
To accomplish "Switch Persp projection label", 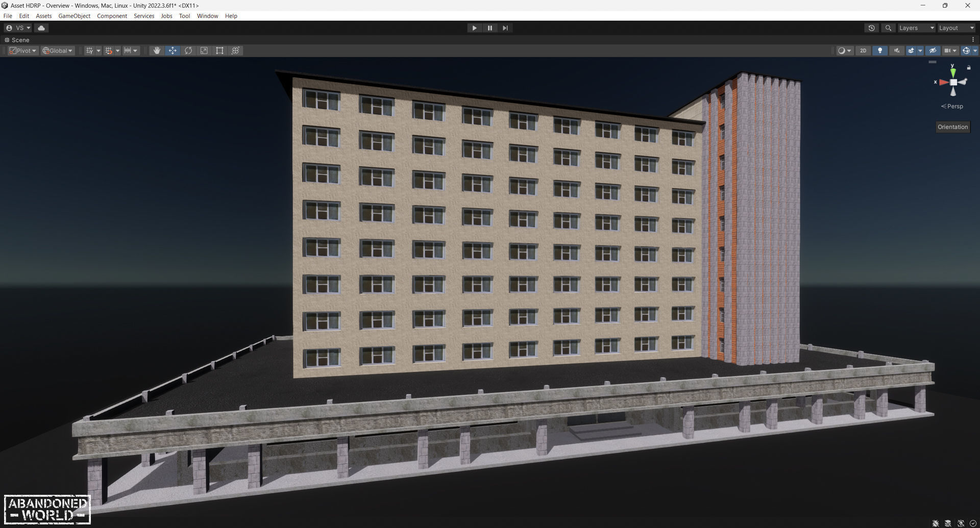I will click(952, 106).
